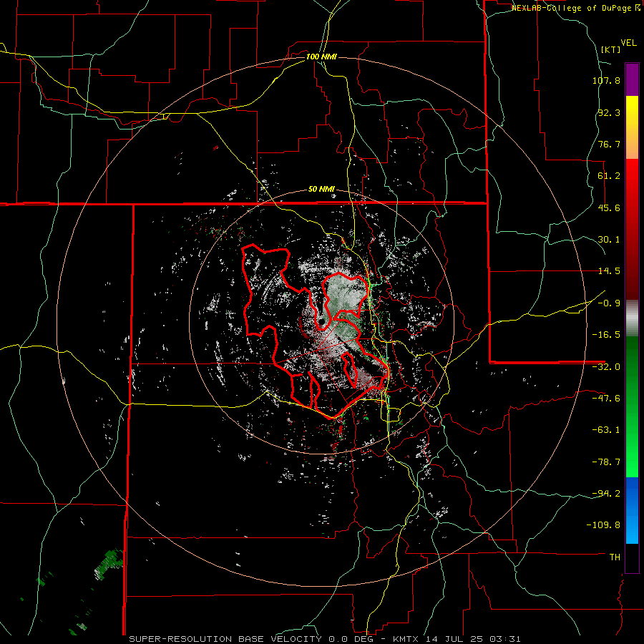Viewport: 644px width, 644px height.
Task: Click the -109.8 velocity scale value
Action: point(603,525)
